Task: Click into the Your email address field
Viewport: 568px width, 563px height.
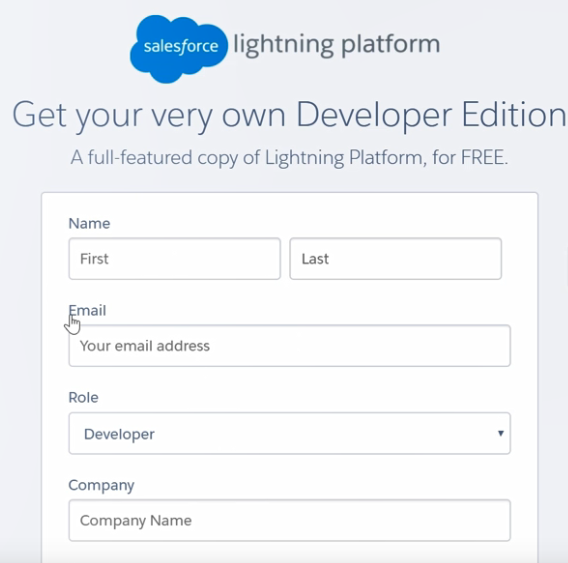Action: click(290, 346)
